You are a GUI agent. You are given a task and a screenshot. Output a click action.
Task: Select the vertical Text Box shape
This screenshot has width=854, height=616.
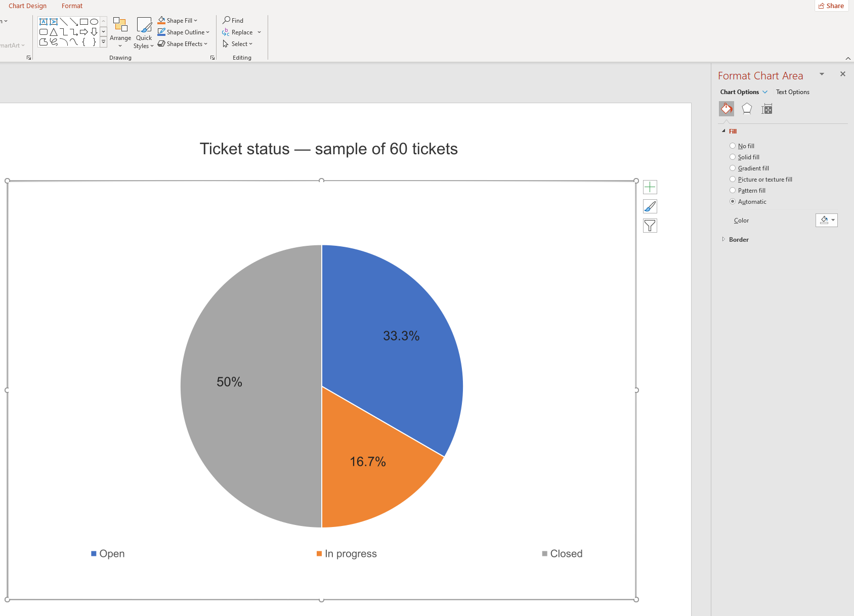(54, 22)
